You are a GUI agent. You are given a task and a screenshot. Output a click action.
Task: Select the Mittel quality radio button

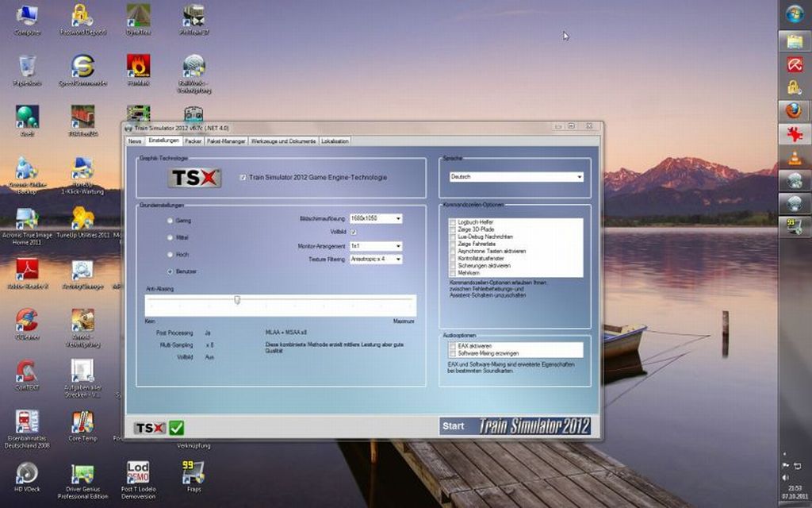point(170,237)
